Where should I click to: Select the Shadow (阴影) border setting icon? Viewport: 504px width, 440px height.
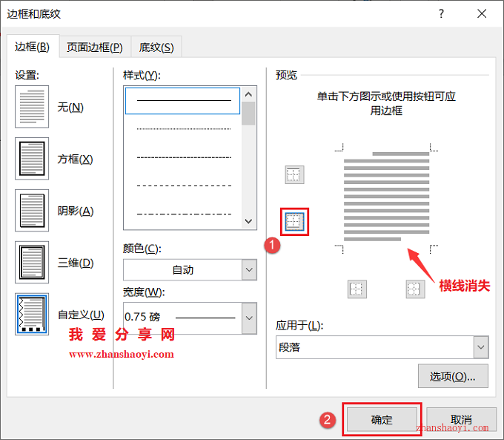coord(32,211)
